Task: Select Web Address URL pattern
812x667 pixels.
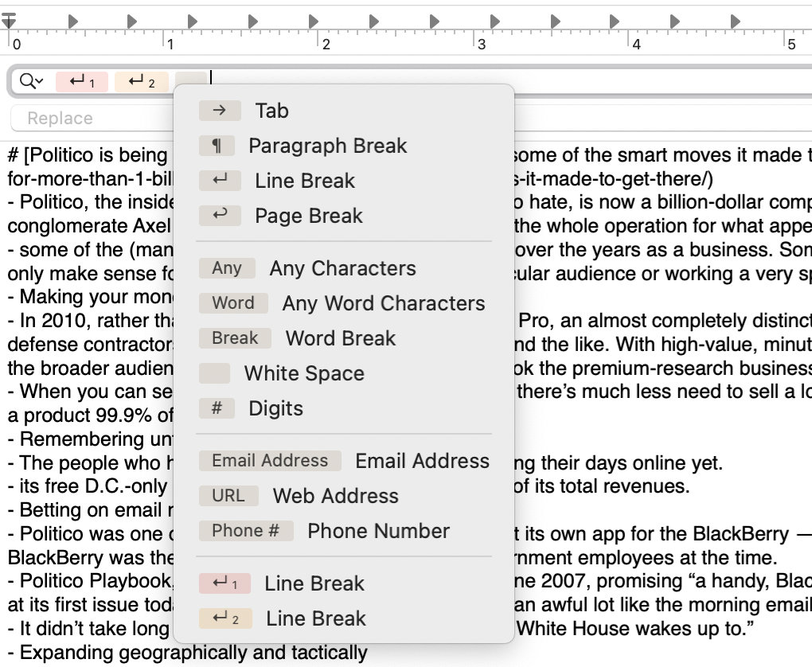Action: pos(335,496)
